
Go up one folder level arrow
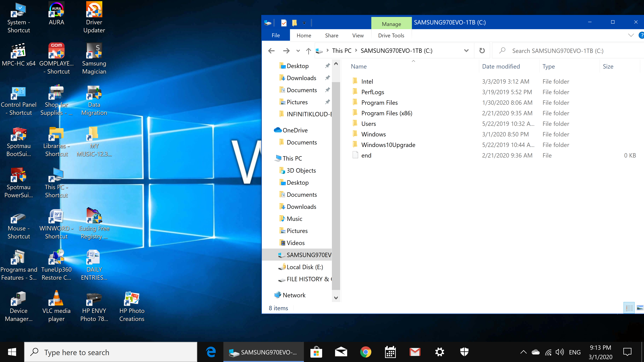point(309,51)
